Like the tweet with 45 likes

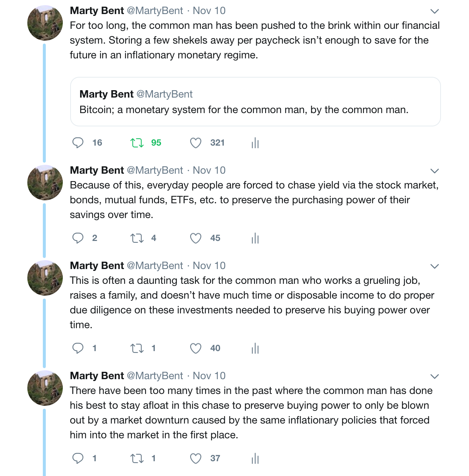click(196, 238)
